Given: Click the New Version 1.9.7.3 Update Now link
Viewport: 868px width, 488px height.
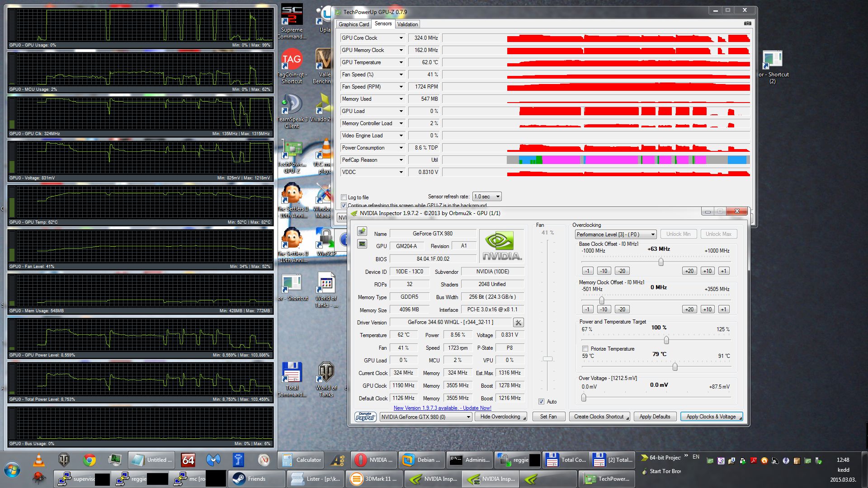Looking at the screenshot, I should [x=442, y=408].
